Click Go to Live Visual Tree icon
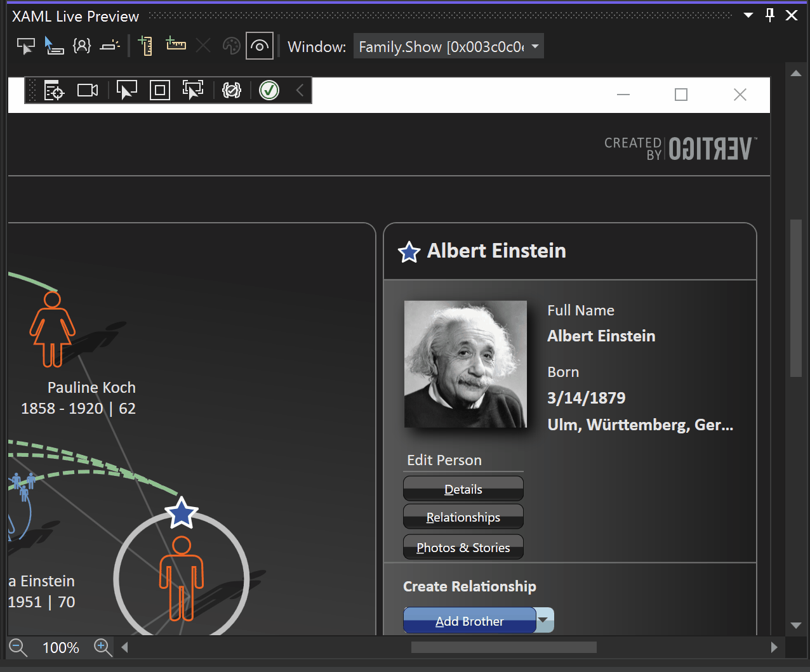Screen dimensions: 810x672 pyautogui.click(x=55, y=91)
